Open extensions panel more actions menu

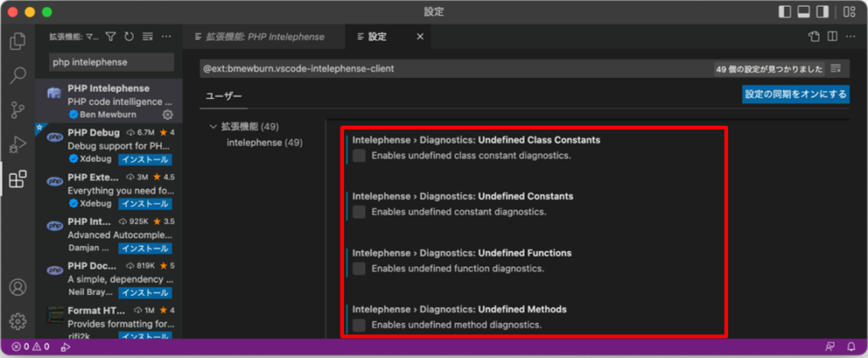[166, 36]
